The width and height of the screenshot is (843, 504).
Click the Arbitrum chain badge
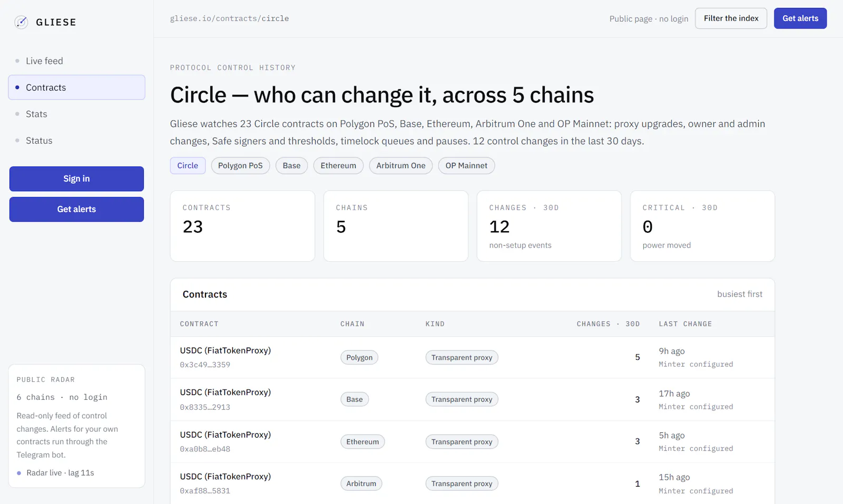(361, 483)
